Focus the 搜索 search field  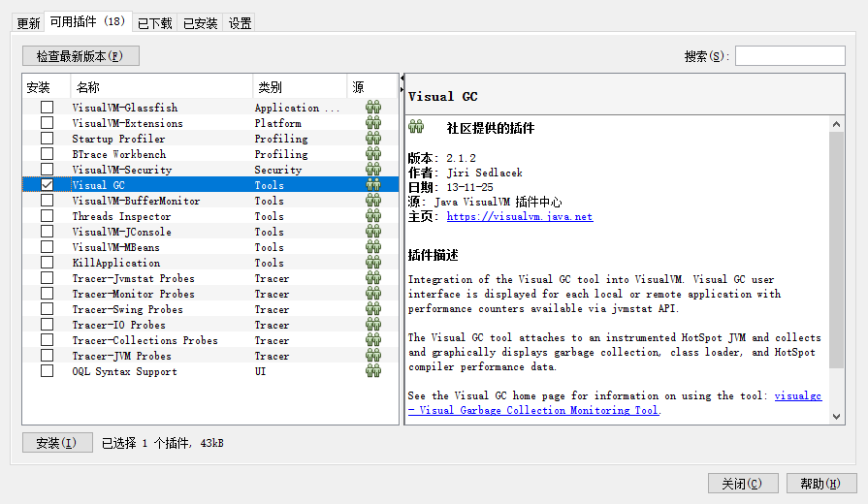790,56
